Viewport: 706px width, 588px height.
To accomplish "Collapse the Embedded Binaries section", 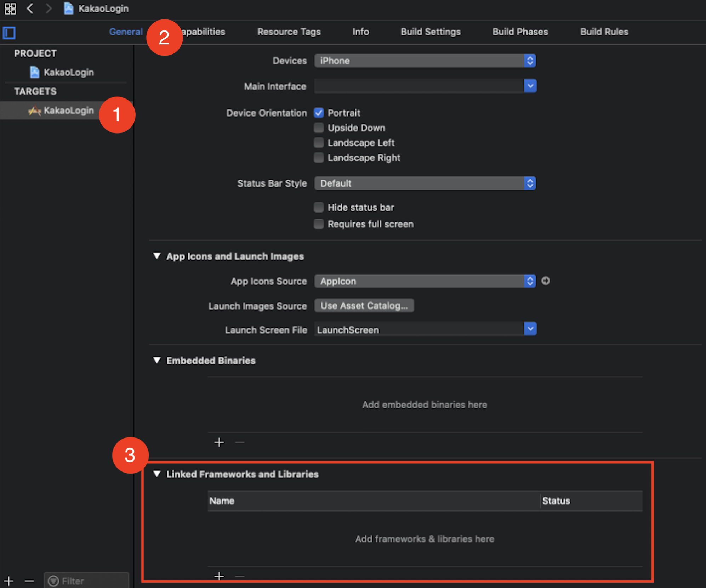I will [157, 360].
